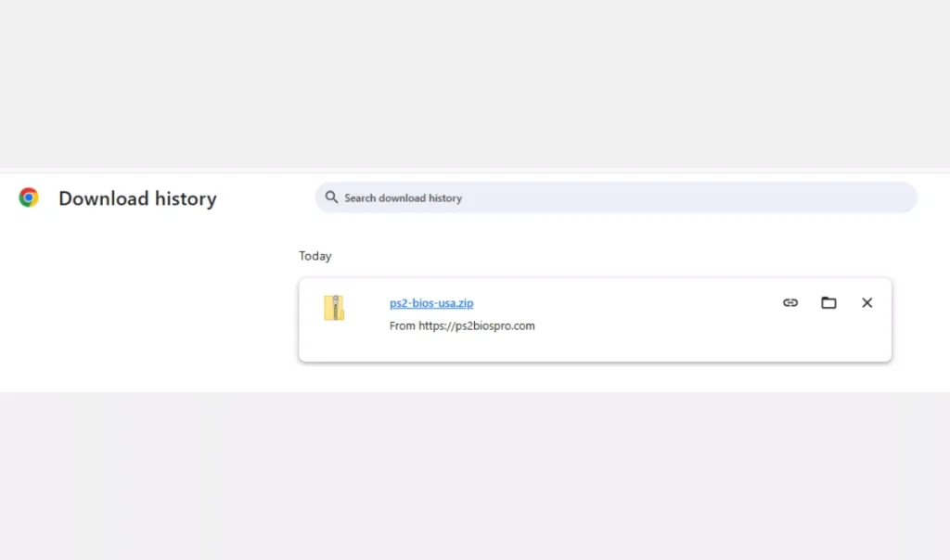Screen dimensions: 950x560
Task: Click the Download history page title
Action: 137,198
